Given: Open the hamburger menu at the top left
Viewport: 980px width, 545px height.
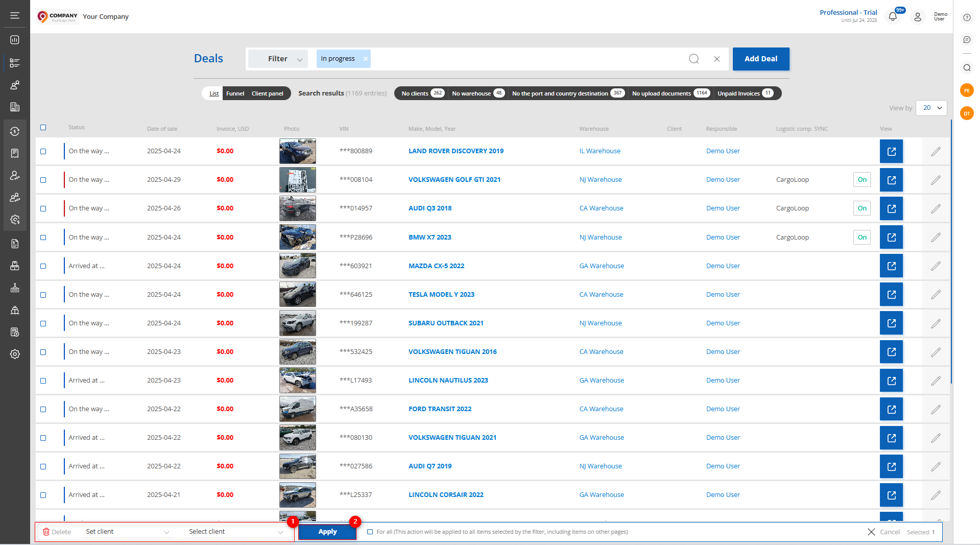Looking at the screenshot, I should 15,16.
